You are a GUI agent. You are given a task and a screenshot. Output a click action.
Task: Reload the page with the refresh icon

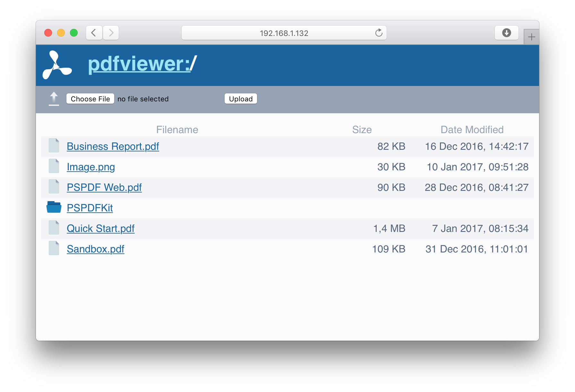tap(379, 33)
